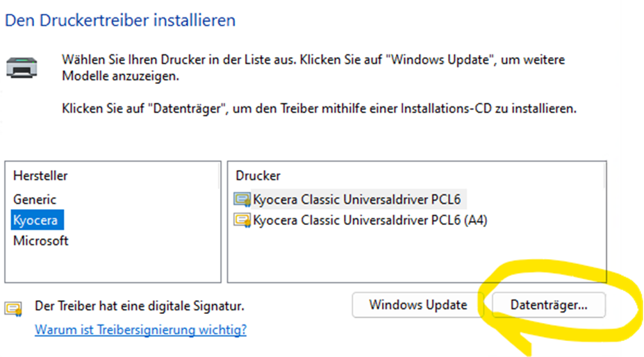Click the 'Klicken Sie auf Datenträger' instruction line
The width and height of the screenshot is (644, 357).
pos(319,109)
